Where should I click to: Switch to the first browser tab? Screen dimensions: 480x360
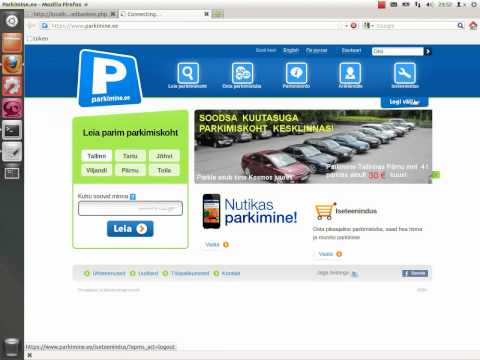71,14
